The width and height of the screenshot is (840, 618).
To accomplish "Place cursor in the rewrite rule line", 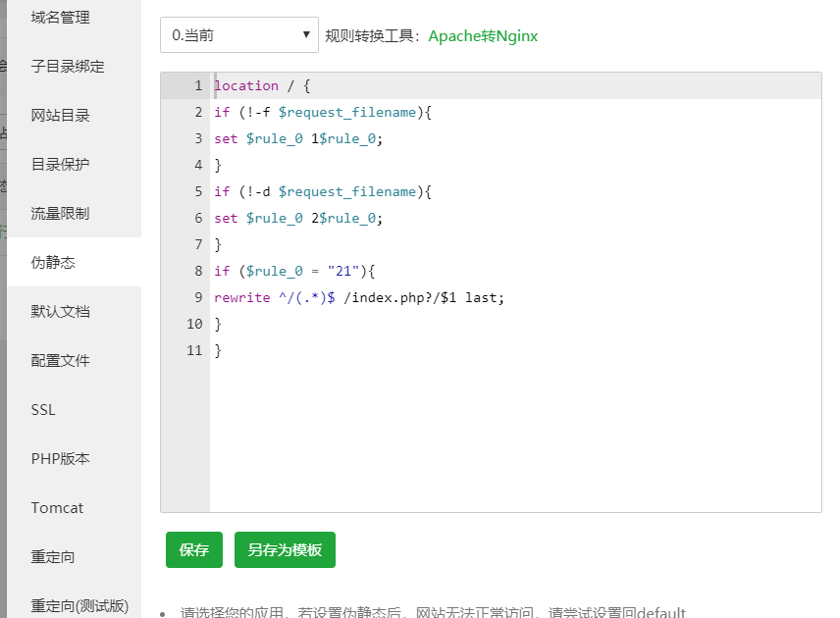I will coord(359,297).
